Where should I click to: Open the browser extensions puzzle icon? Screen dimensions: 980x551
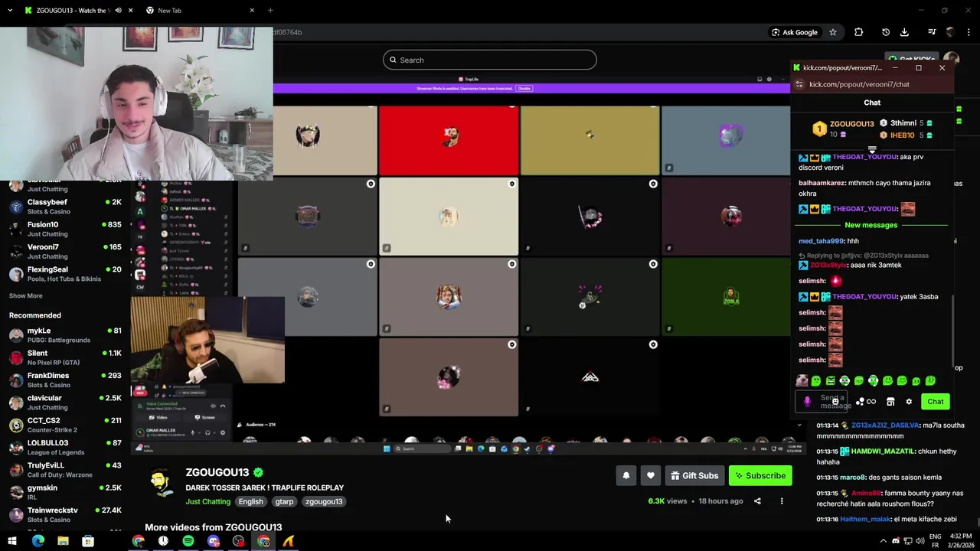(858, 32)
